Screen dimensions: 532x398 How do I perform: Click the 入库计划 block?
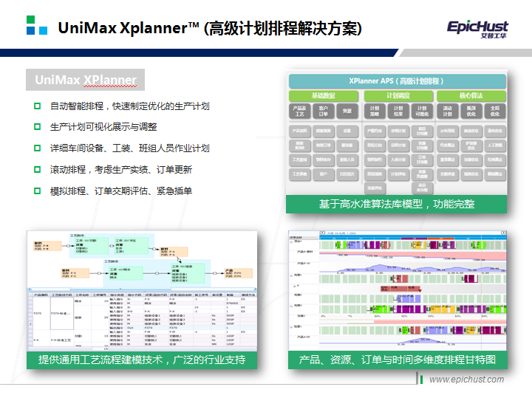tap(398, 159)
